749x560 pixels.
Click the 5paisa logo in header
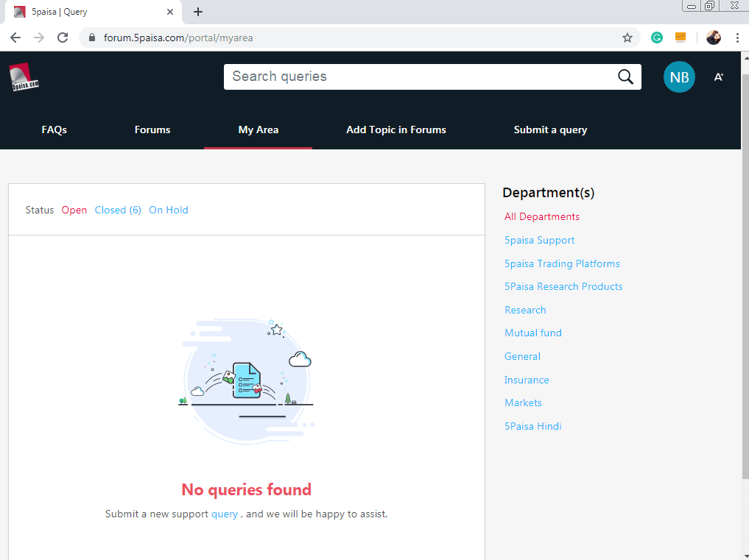24,77
